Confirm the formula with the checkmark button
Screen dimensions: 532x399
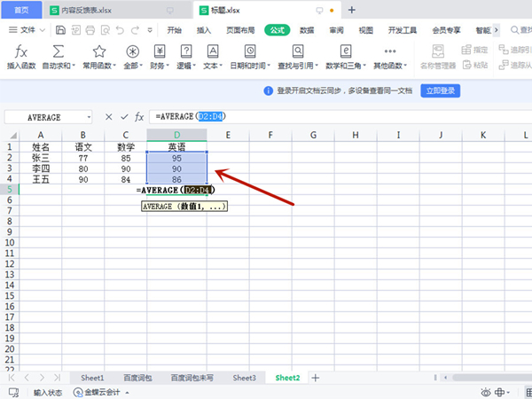click(x=123, y=116)
